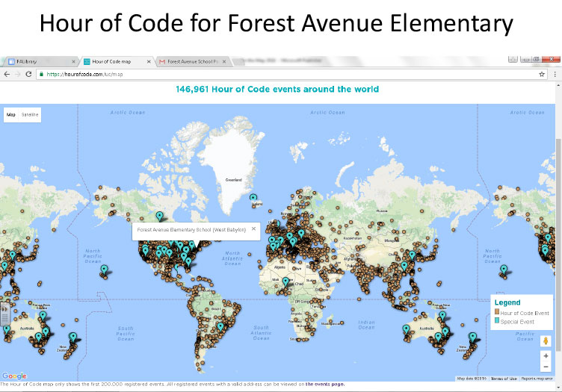Image resolution: width=562 pixels, height=392 pixels.
Task: Click the Legend heading
Action: 507,302
